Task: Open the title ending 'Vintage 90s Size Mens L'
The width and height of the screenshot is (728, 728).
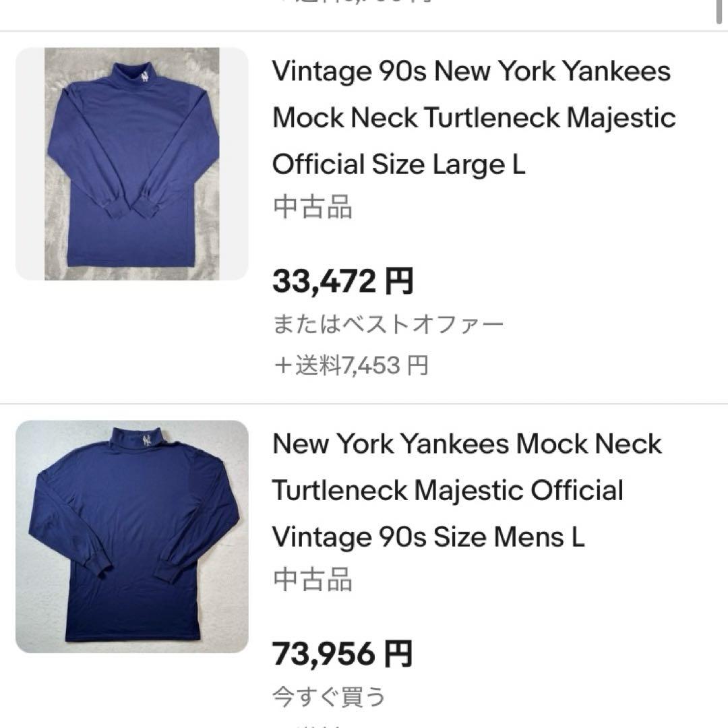Action: 429,537
